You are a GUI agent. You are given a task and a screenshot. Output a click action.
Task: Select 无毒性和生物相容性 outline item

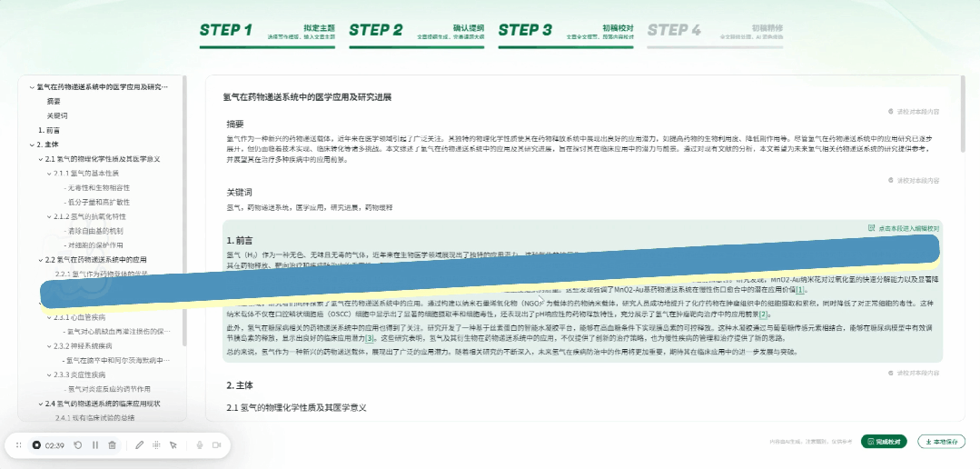98,187
